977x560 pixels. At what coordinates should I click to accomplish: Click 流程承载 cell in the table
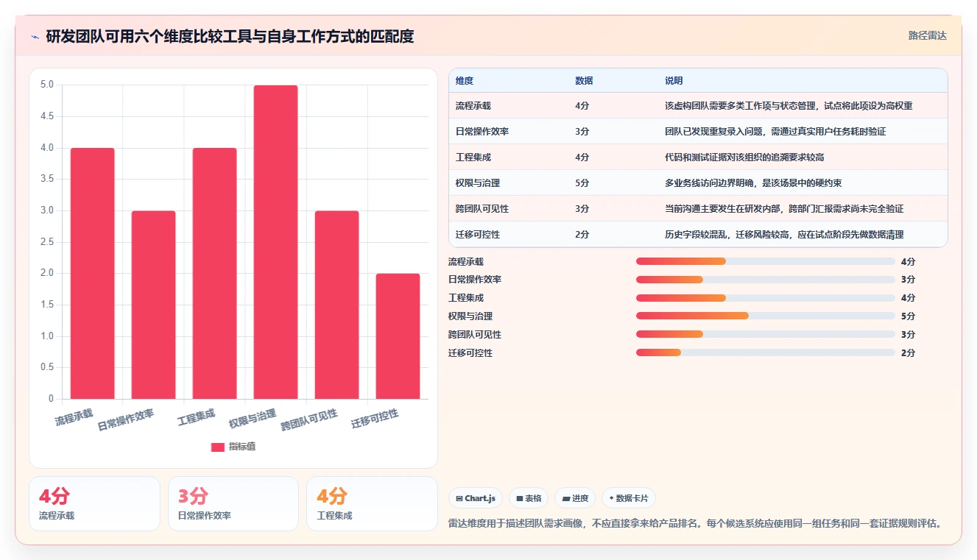coord(473,106)
